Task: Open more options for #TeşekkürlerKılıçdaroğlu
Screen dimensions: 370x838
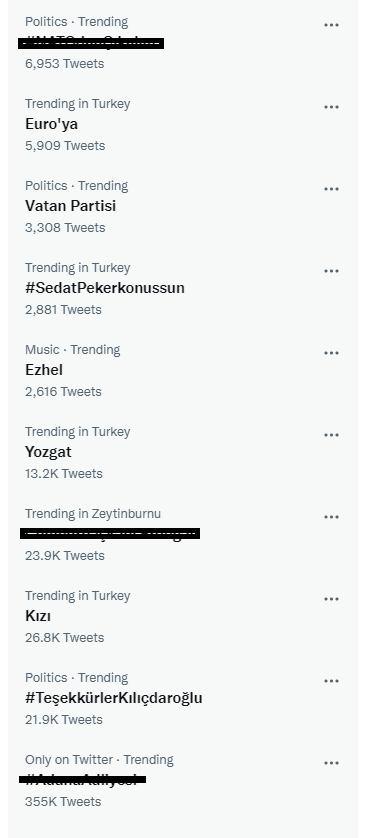Action: click(x=331, y=681)
